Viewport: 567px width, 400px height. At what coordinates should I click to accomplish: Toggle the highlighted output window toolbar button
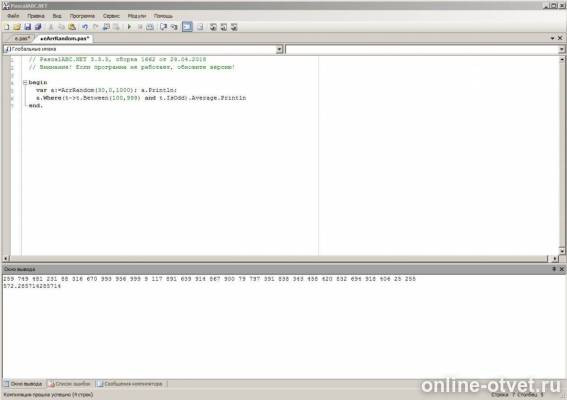click(187, 27)
